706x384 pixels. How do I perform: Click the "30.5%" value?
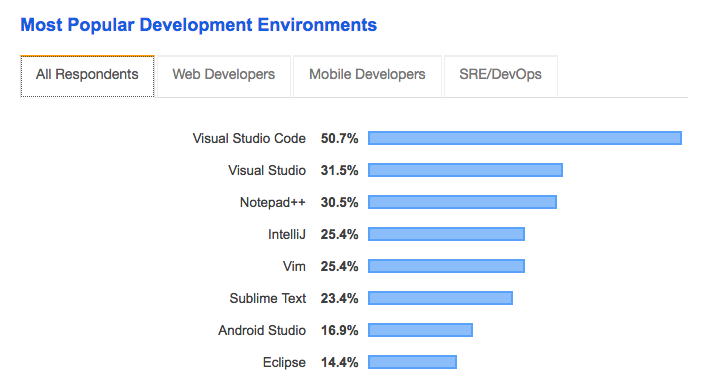pyautogui.click(x=339, y=202)
